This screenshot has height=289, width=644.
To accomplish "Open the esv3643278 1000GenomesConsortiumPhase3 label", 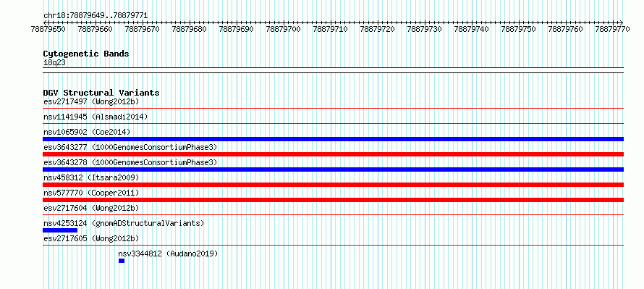I will [x=130, y=162].
